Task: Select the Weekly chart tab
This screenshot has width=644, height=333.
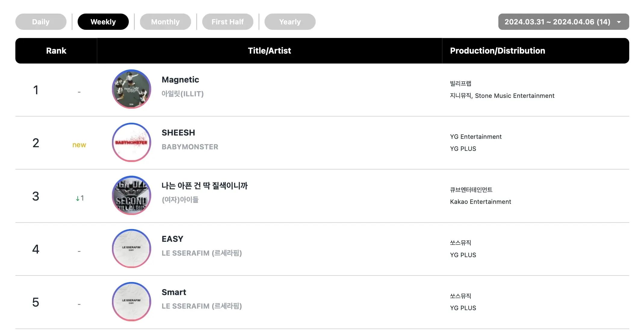Action: pyautogui.click(x=103, y=22)
